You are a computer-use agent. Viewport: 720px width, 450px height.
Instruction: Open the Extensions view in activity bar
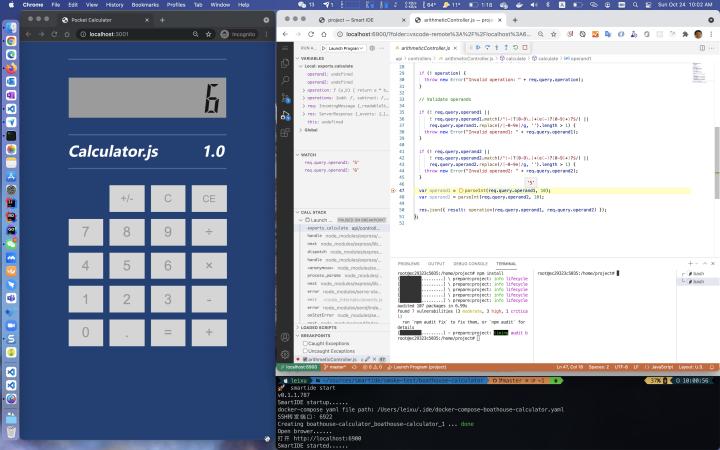tap(285, 130)
